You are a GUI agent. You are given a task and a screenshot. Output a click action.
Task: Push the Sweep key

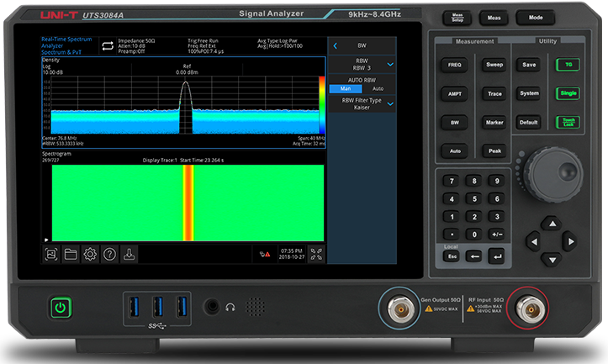click(494, 65)
